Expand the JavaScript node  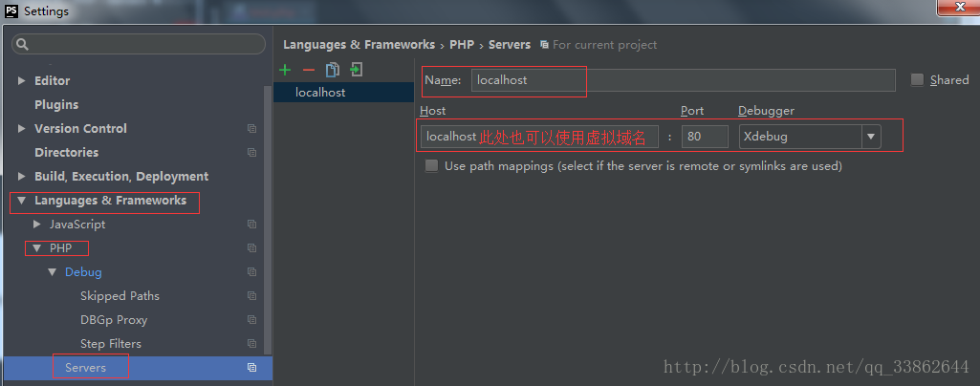click(37, 225)
